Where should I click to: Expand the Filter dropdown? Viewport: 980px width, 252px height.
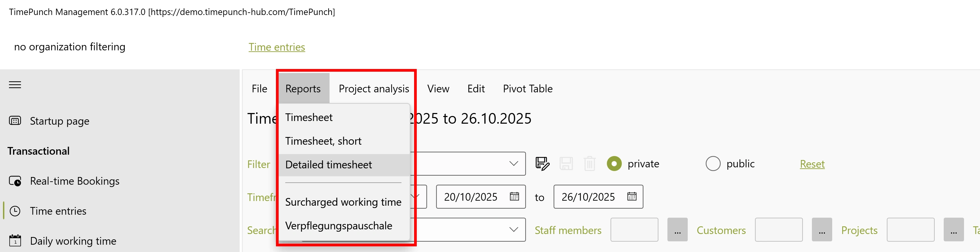[x=513, y=164]
